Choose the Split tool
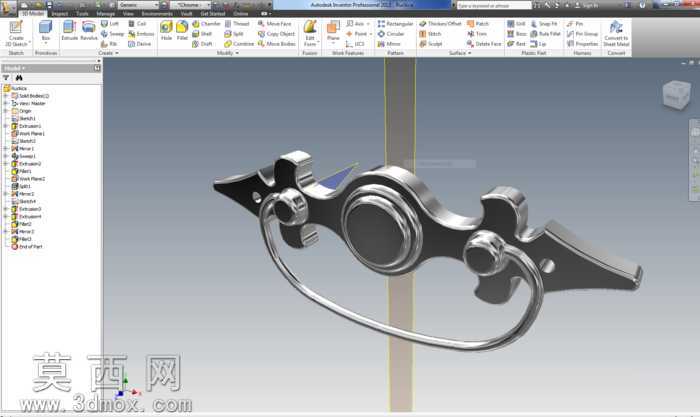 click(234, 34)
